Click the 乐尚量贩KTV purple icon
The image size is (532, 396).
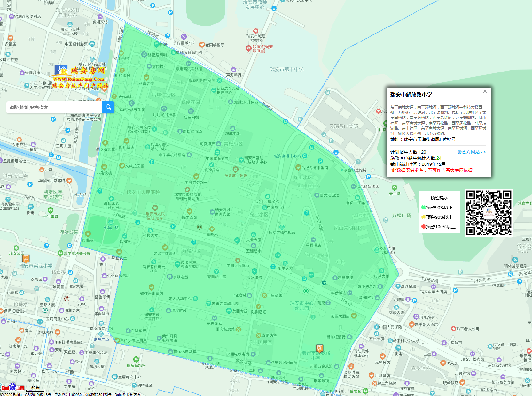(x=184, y=37)
